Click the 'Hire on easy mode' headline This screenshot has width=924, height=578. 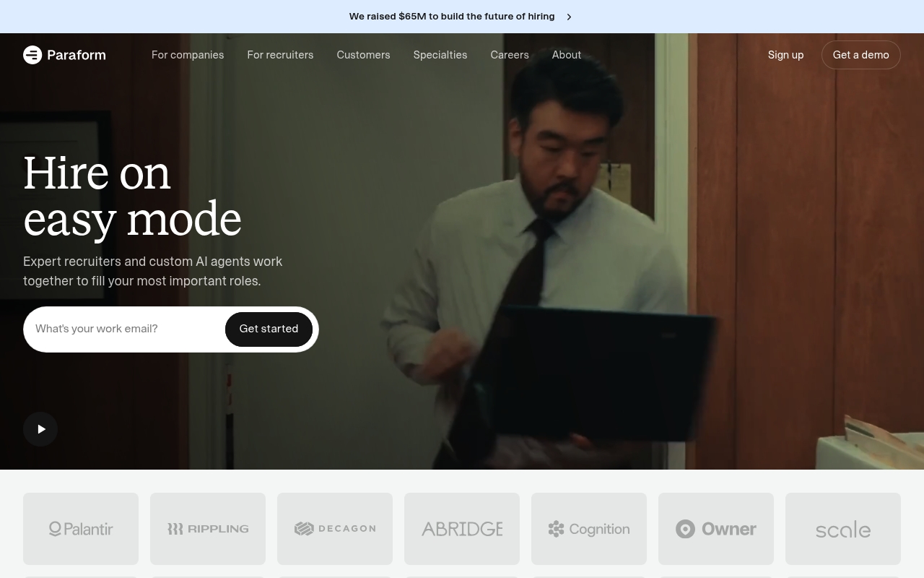point(132,196)
